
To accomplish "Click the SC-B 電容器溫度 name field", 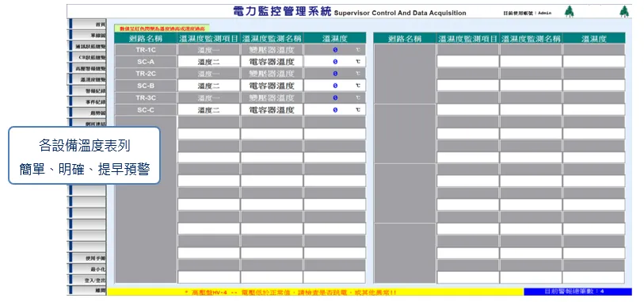I will 272,86.
